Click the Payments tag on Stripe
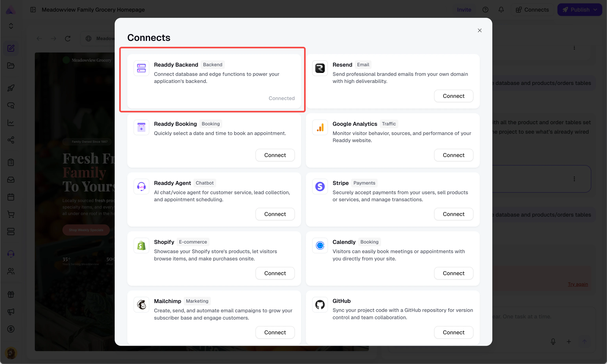The image size is (607, 364). pyautogui.click(x=364, y=183)
